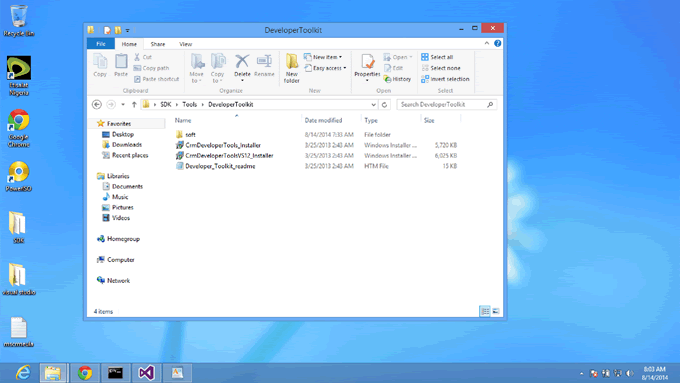Click Select none in ribbon
Viewport: 680px width, 383px height.
441,68
